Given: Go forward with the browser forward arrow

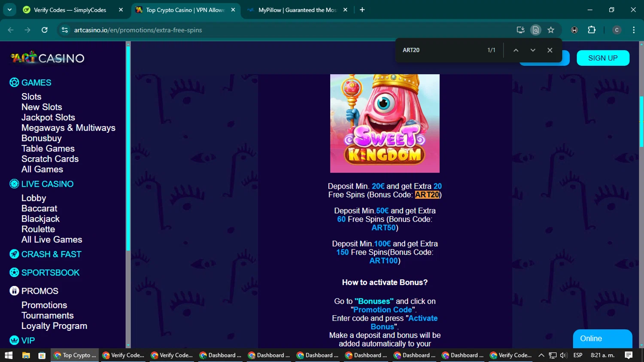Looking at the screenshot, I should [x=27, y=30].
